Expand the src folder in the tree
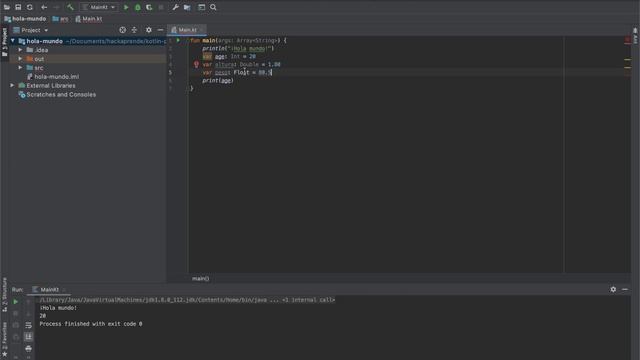The width and height of the screenshot is (640, 360). (x=20, y=68)
